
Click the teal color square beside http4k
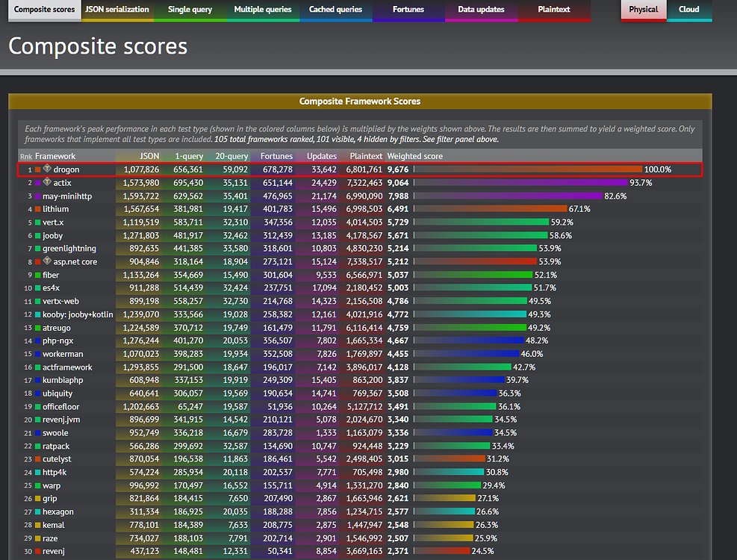37,472
